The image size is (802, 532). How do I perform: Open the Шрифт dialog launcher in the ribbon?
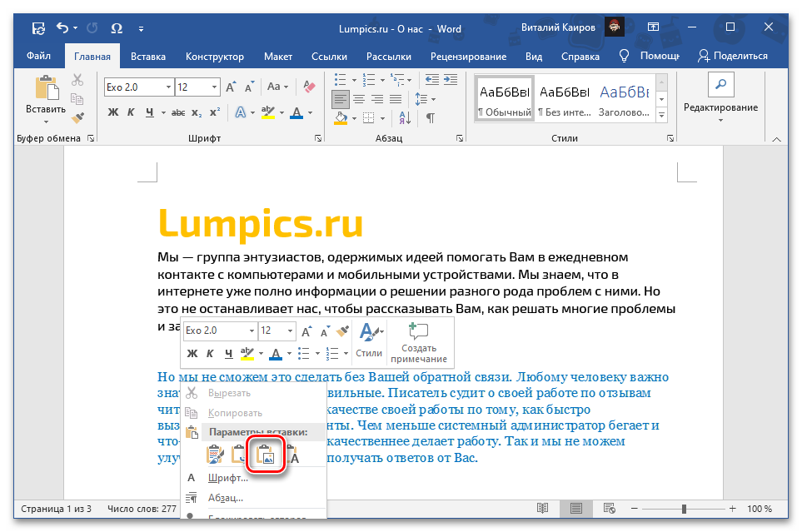[317, 139]
